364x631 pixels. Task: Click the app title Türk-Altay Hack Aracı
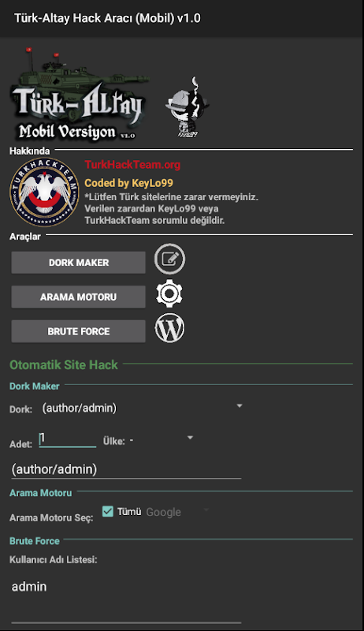coord(107,18)
